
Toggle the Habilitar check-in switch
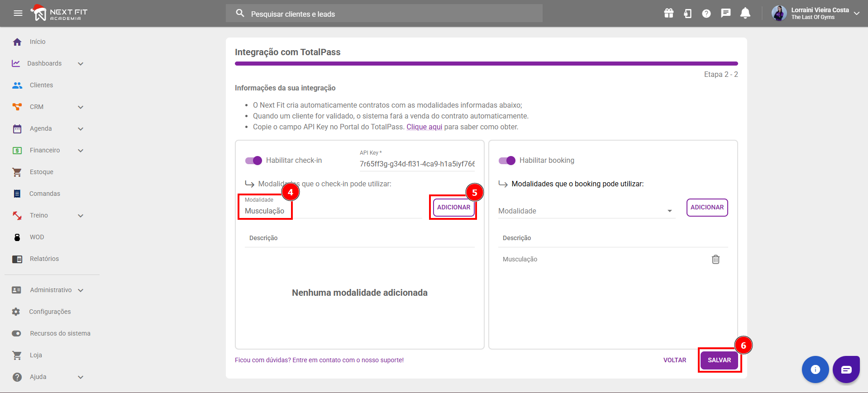[253, 161]
